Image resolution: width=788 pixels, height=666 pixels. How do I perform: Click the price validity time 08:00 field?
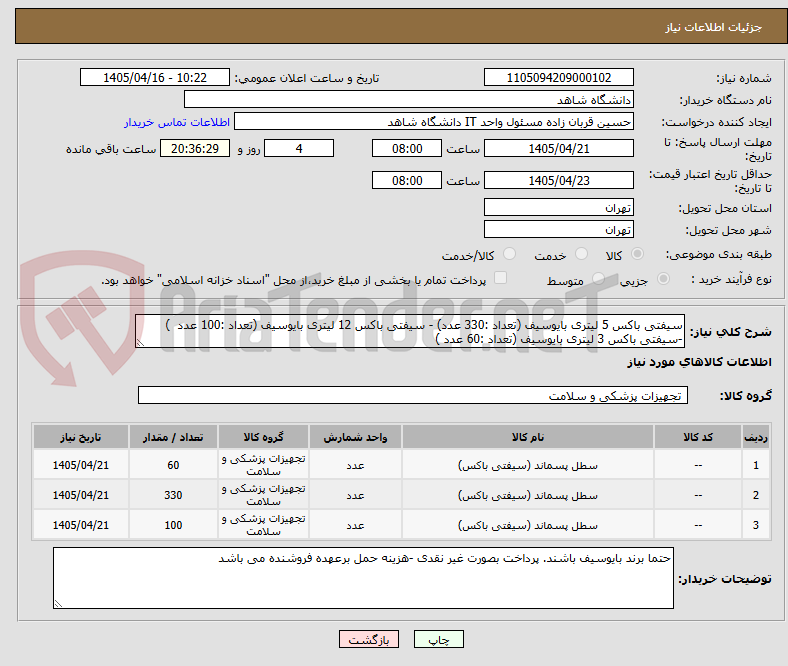(407, 180)
